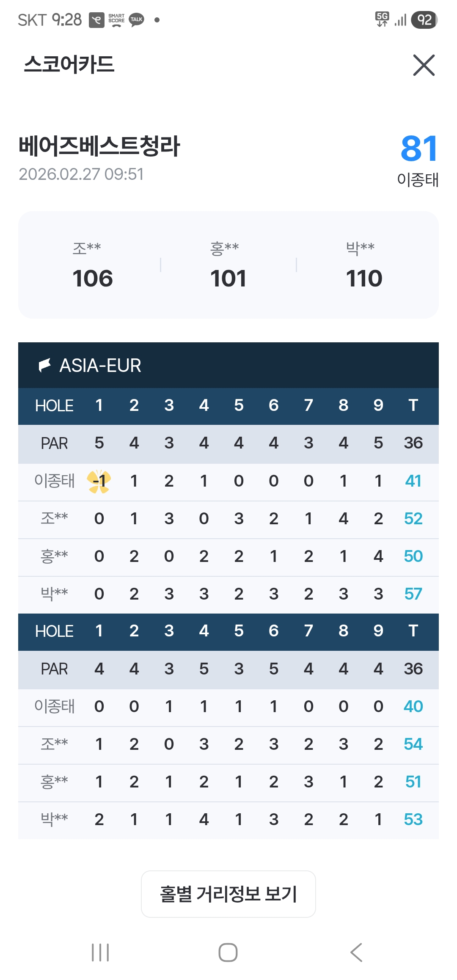The width and height of the screenshot is (457, 980).
Task: Tap player 박** score 110 in summary
Action: tap(364, 278)
